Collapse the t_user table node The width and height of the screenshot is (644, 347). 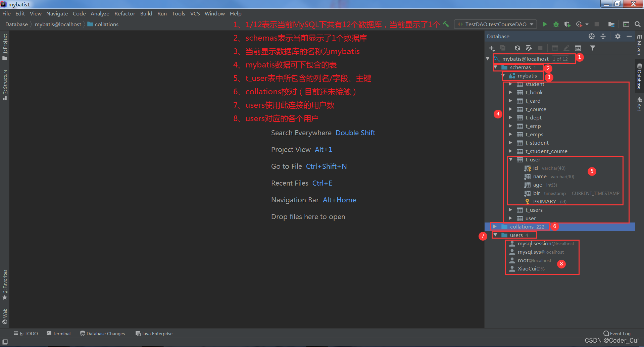(510, 159)
